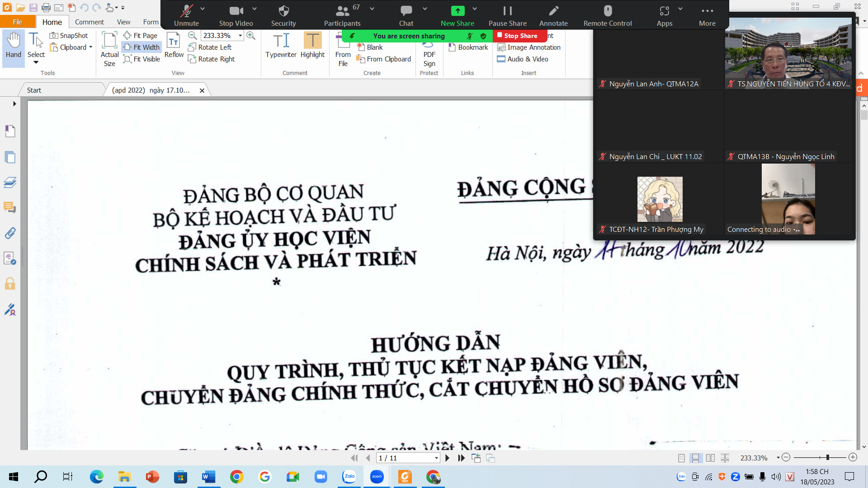868x488 pixels.
Task: Expand the page number combo box
Action: [436, 458]
